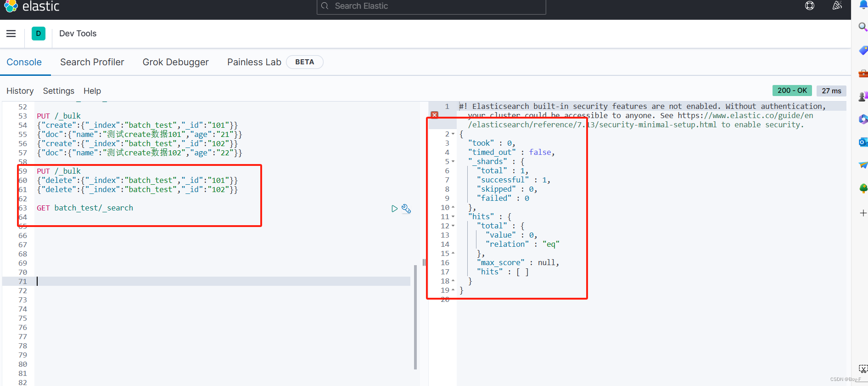Click the Dev Tools breadcrumb
This screenshot has width=868, height=386.
[x=78, y=34]
